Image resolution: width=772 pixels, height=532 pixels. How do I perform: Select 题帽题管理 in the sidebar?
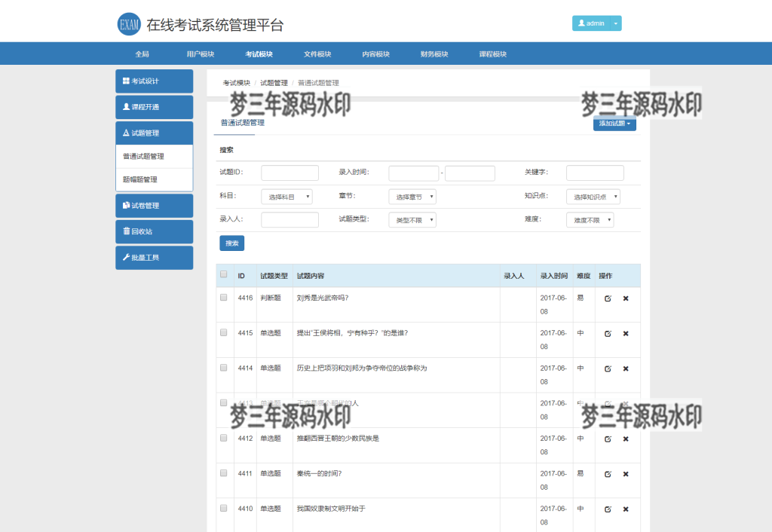click(x=154, y=179)
